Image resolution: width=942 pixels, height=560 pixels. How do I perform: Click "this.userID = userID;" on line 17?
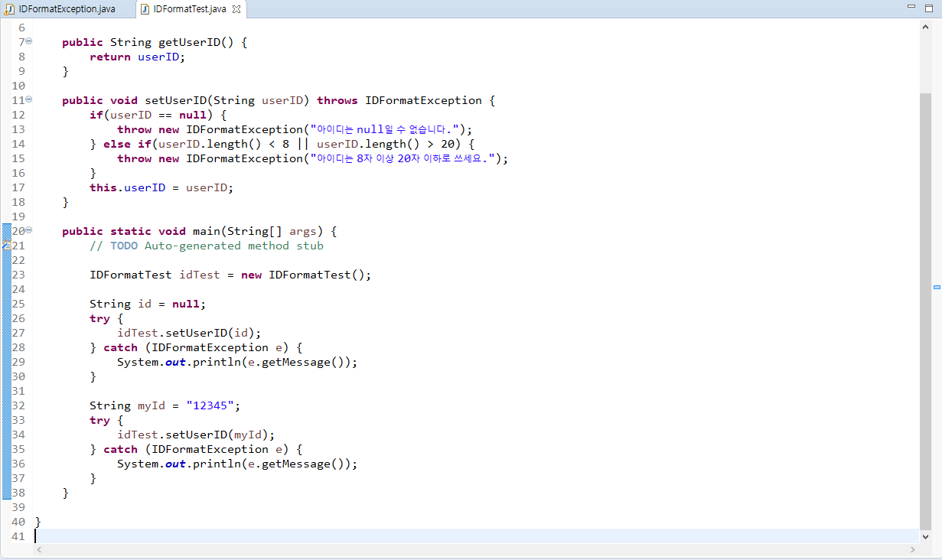click(x=161, y=187)
